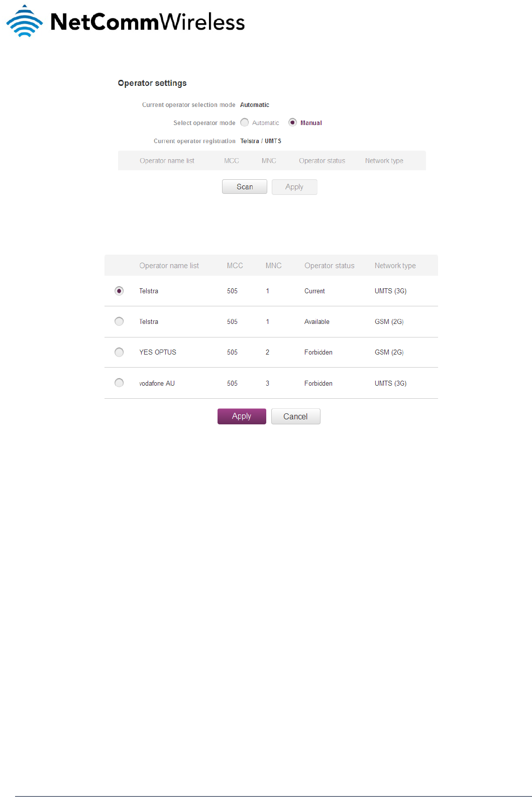Select the Manual operator mode radio button

(x=292, y=123)
